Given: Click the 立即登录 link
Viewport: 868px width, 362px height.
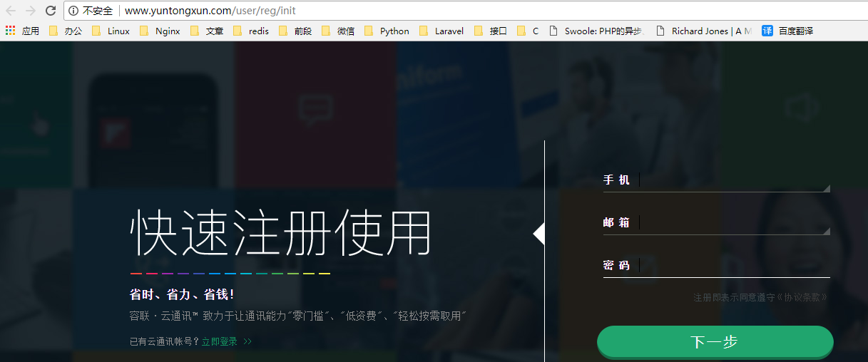Looking at the screenshot, I should tap(220, 341).
